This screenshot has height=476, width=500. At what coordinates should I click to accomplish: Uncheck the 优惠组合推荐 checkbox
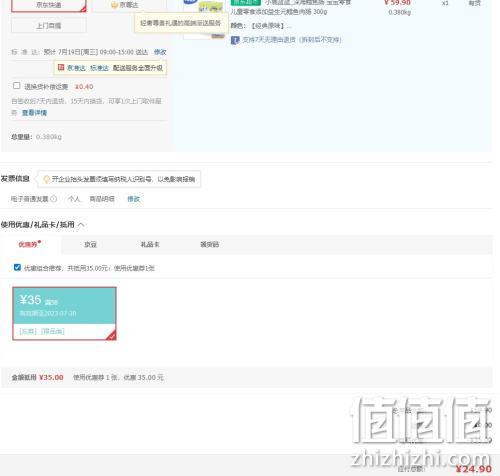click(x=17, y=267)
